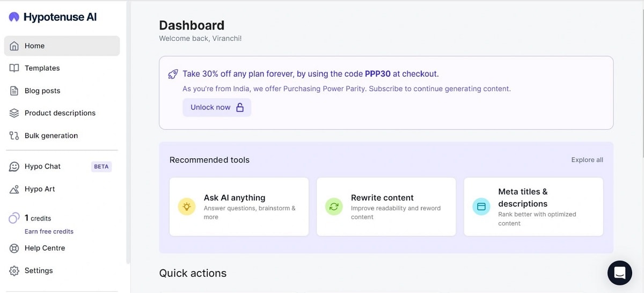Click the Help Centre lifebuoy icon

coord(14,248)
